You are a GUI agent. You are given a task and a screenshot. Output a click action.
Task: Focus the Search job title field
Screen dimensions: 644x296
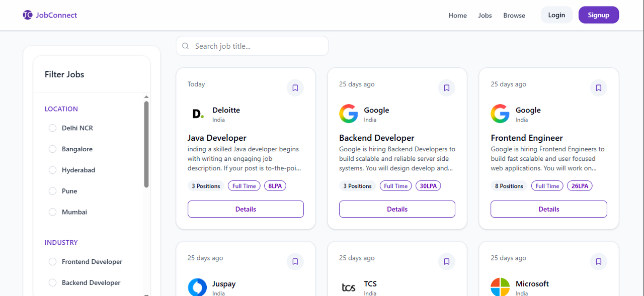tap(257, 46)
